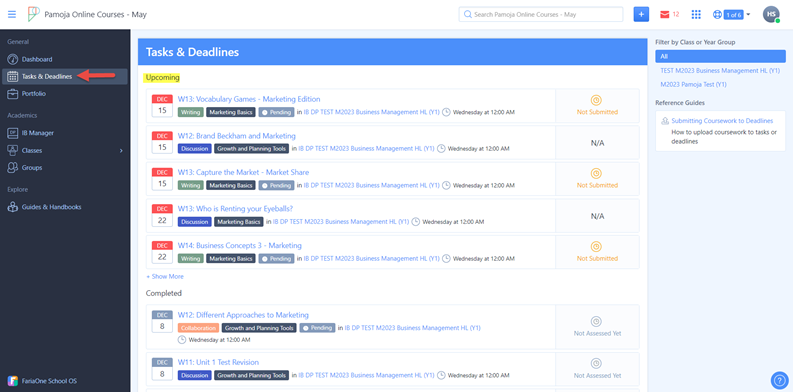Click Not Assessed Yet icon for Unit 1 Test Revision
This screenshot has width=793, height=392.
(x=596, y=363)
